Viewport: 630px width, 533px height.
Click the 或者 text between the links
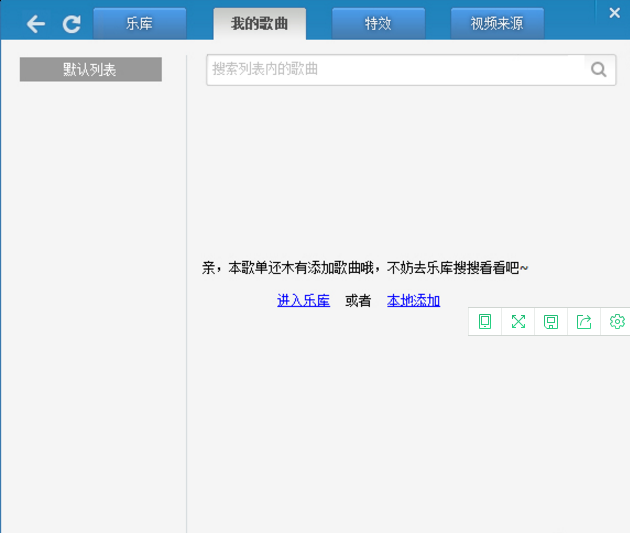[x=358, y=300]
